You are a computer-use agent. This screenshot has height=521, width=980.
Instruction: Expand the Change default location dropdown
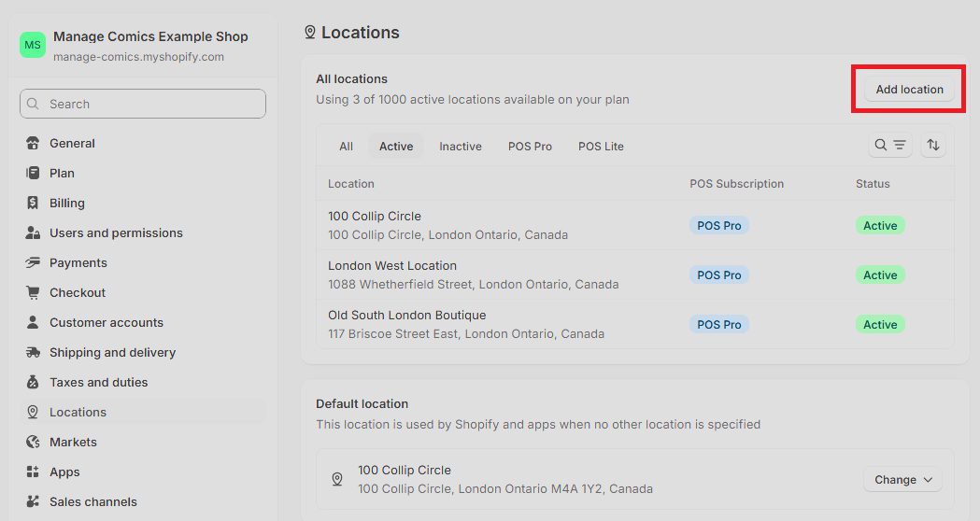point(902,480)
